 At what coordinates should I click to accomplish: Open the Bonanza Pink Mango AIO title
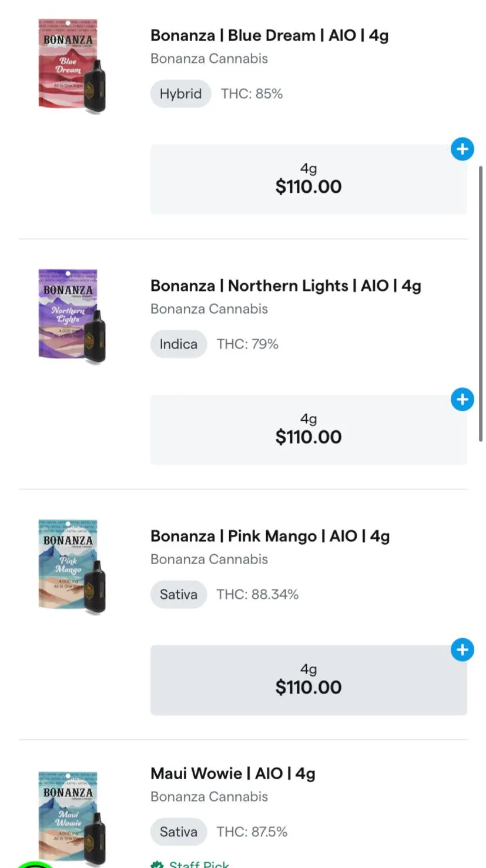coord(270,537)
